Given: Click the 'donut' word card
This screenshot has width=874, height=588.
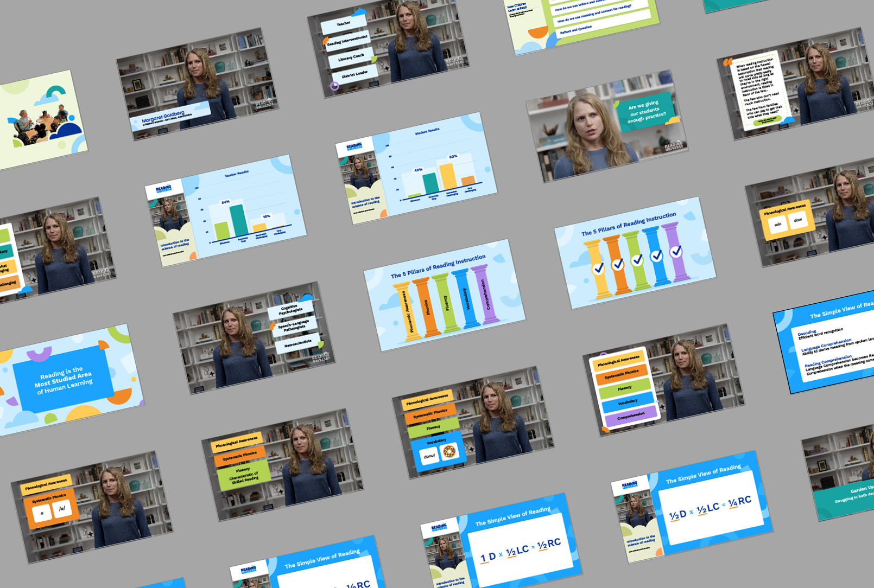Looking at the screenshot, I should pyautogui.click(x=429, y=456).
